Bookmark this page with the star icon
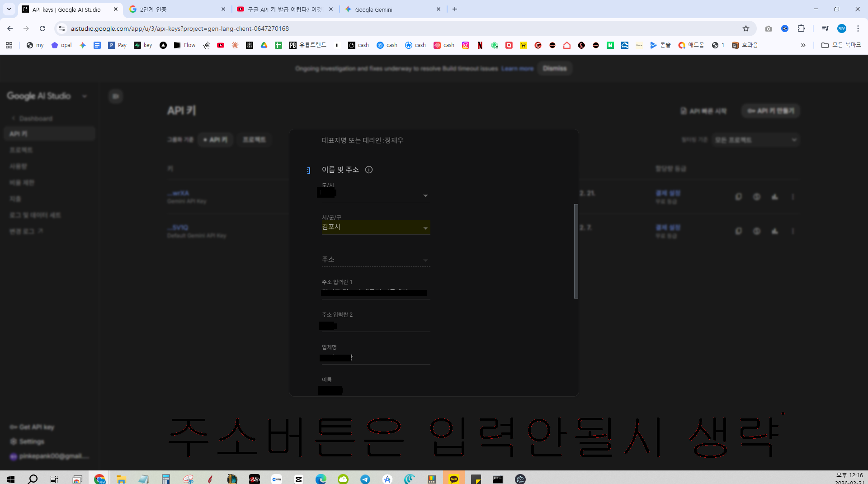Image resolution: width=868 pixels, height=484 pixels. [746, 28]
